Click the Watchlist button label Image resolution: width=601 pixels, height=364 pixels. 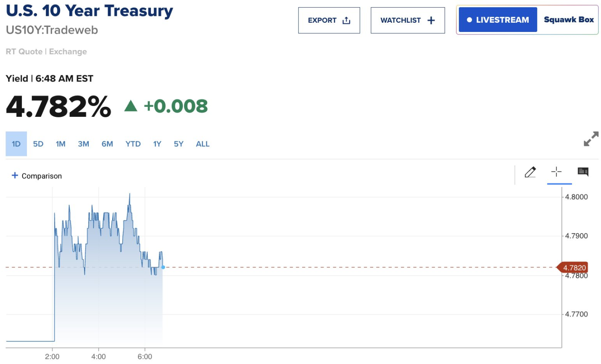[x=401, y=21]
